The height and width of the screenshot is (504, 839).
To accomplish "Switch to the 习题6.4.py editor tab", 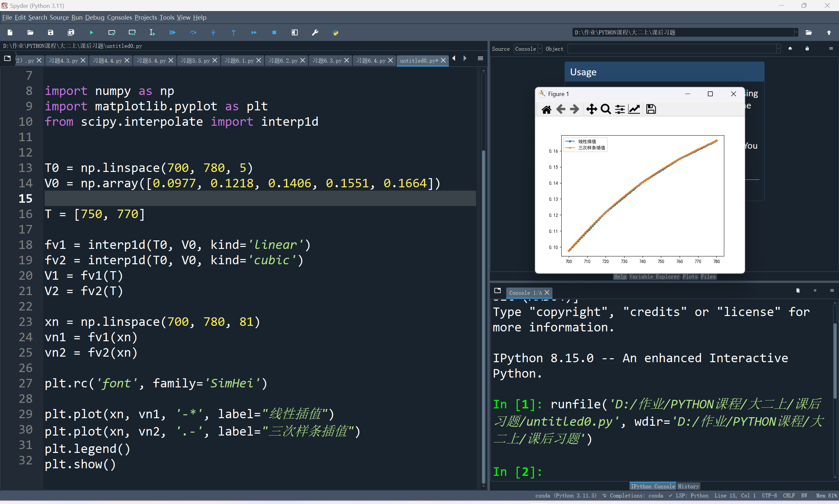I will [x=370, y=61].
